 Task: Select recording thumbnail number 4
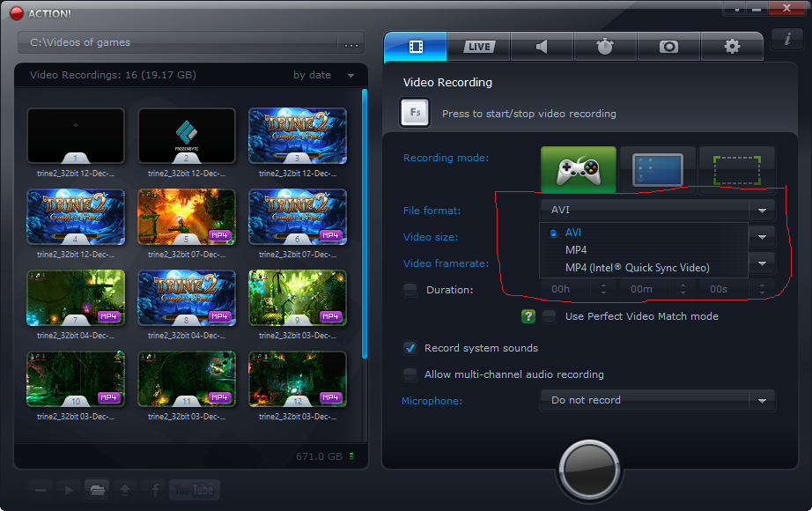coord(76,217)
